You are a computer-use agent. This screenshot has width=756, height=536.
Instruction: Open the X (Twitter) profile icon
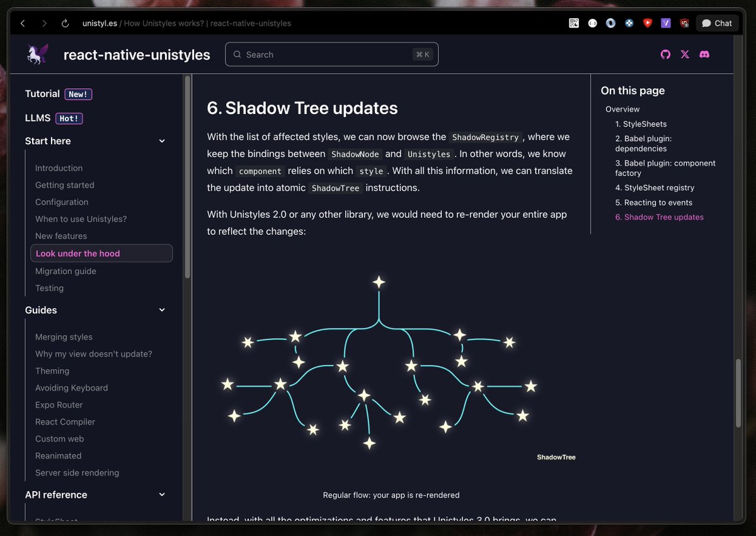[x=685, y=54]
